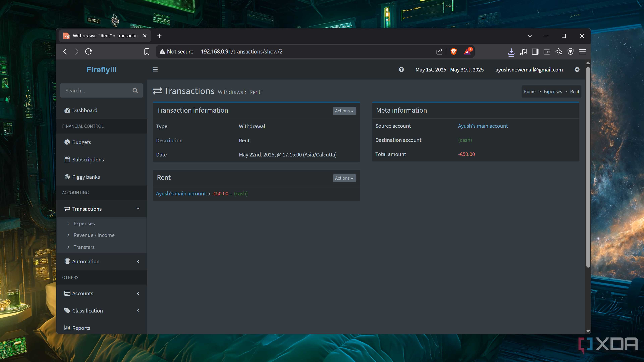Click the search magnifier icon
The image size is (644, 362).
(x=135, y=90)
